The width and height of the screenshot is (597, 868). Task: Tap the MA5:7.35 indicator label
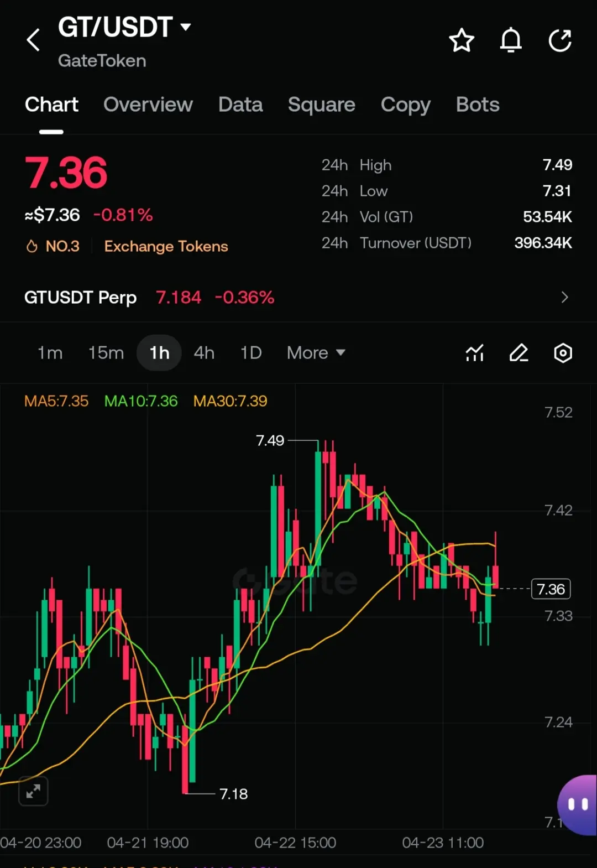(56, 401)
